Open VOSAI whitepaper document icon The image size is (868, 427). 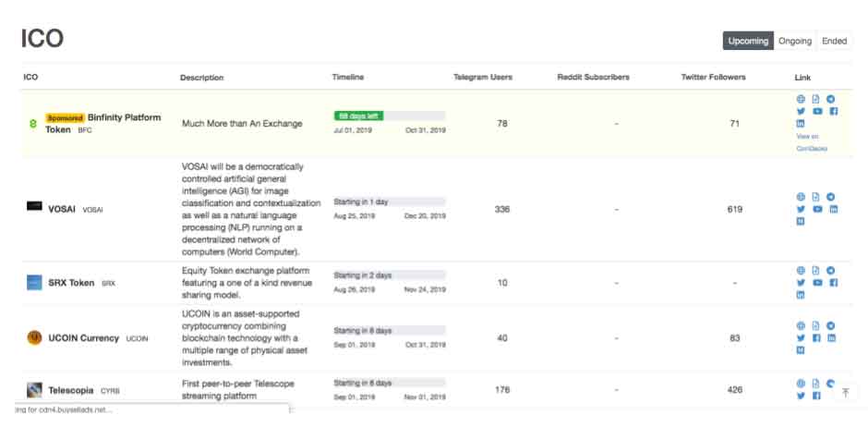coord(815,197)
